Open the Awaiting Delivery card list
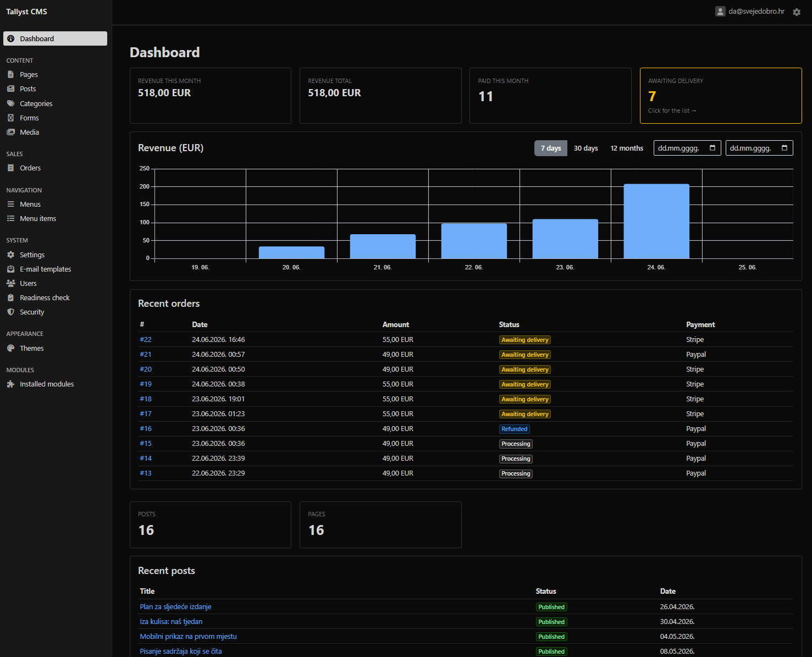812x657 pixels. point(721,96)
